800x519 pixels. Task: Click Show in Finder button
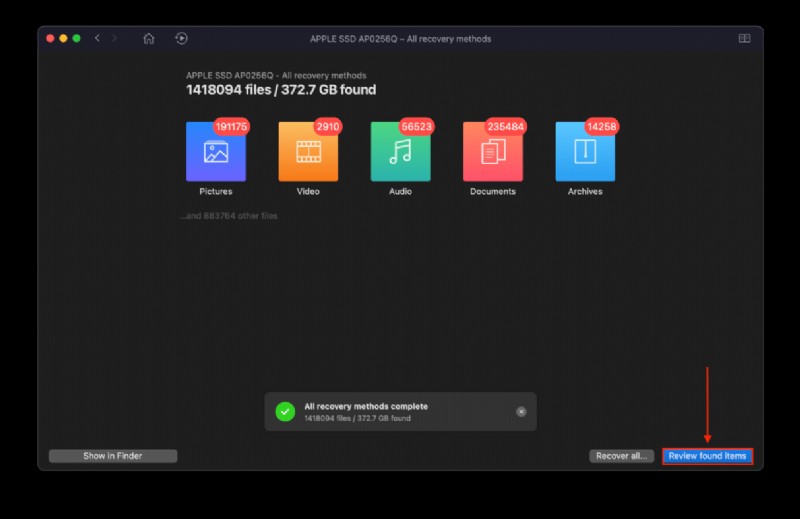tap(113, 456)
